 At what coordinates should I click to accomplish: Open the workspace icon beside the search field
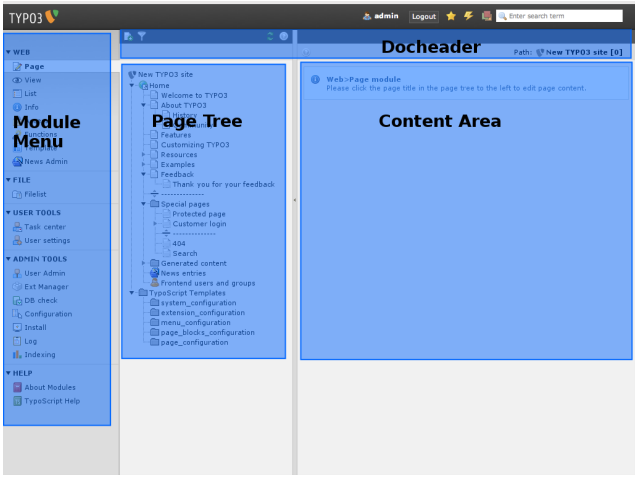[x=486, y=16]
